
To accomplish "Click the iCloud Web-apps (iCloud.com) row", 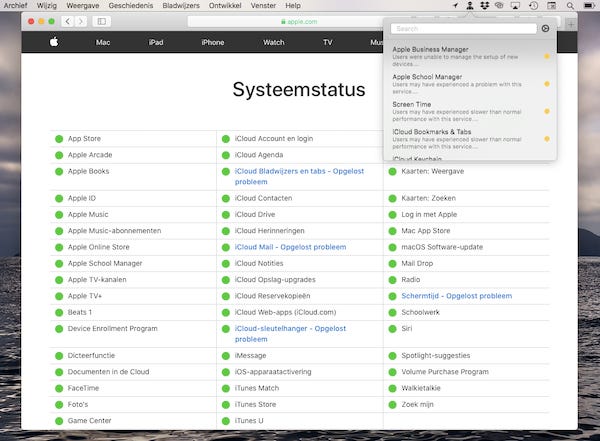I will coord(300,312).
